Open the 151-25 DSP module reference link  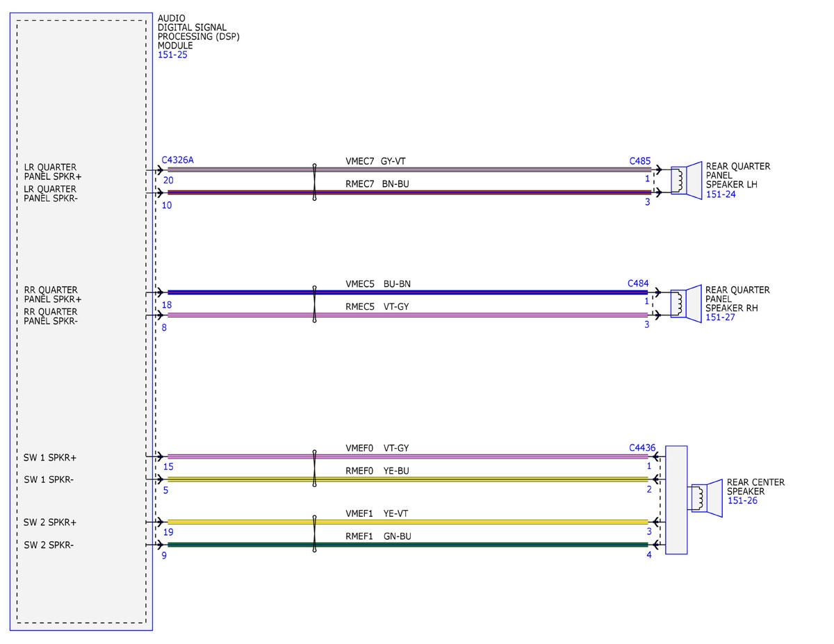tap(172, 55)
